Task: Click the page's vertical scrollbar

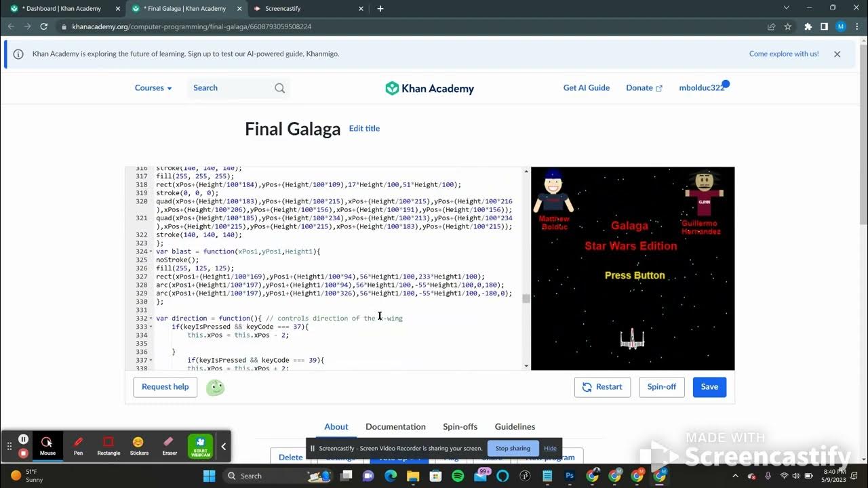Action: pyautogui.click(x=863, y=136)
